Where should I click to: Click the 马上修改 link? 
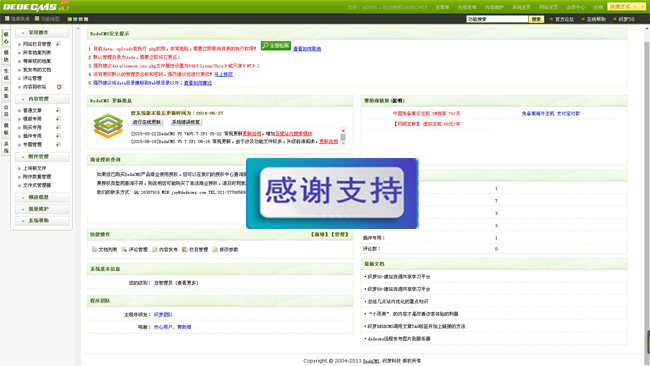click(x=223, y=74)
